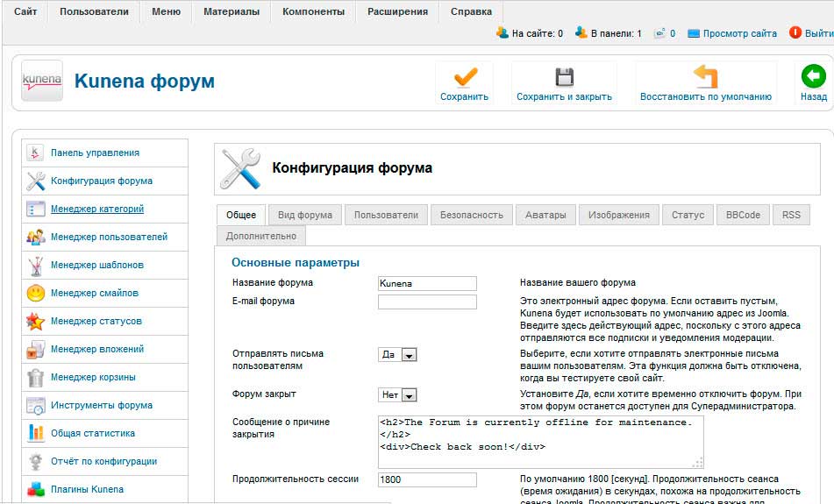Click the star icon for Менеджер статусов
The image size is (834, 504).
click(36, 321)
